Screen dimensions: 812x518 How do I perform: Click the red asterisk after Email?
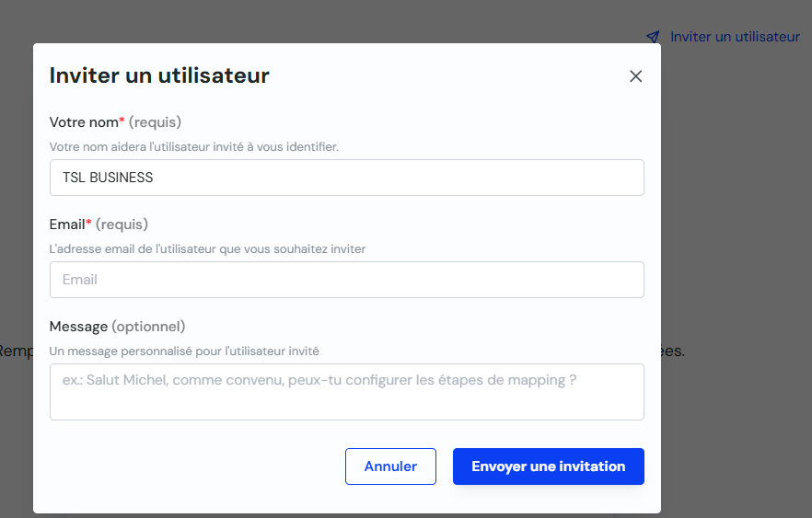tap(89, 223)
